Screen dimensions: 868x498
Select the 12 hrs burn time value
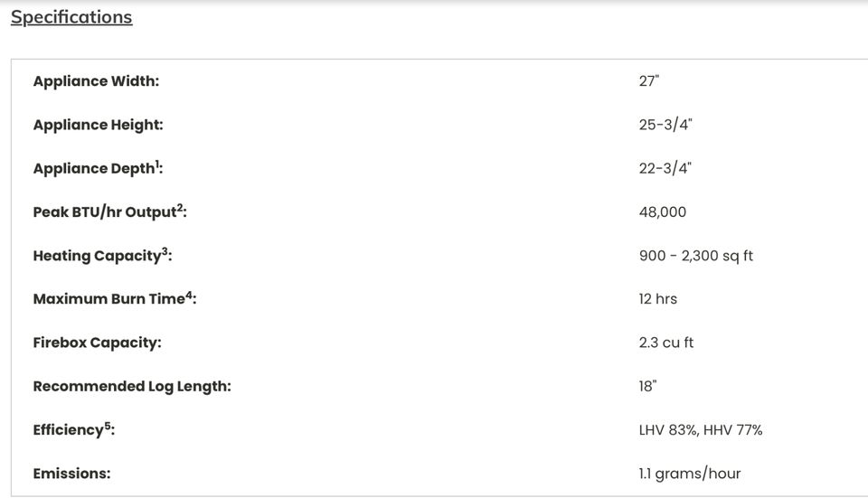click(657, 299)
